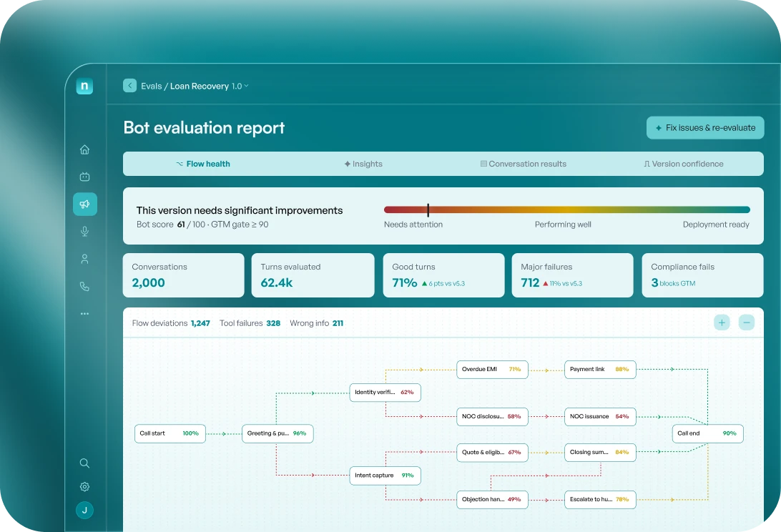Select the Greeting & pu... node
781x532 pixels.
(x=277, y=433)
